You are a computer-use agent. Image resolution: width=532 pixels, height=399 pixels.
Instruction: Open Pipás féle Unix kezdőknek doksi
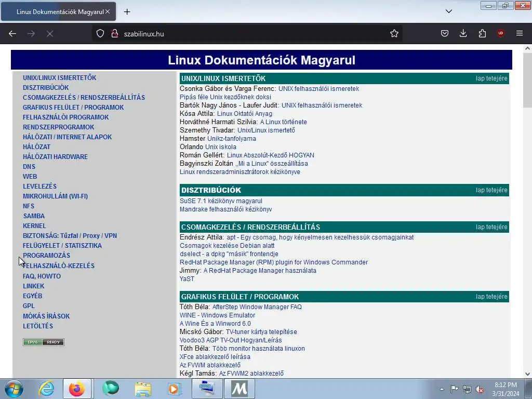tap(225, 97)
